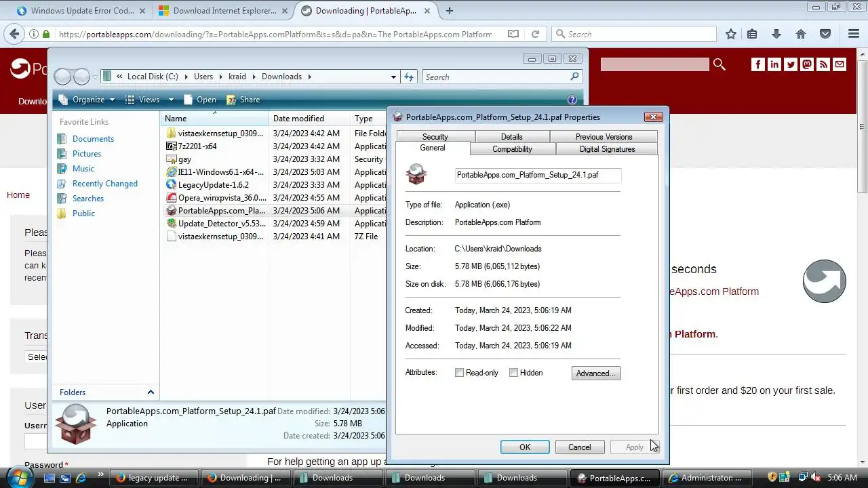Open Recently Changed favorite link

(x=105, y=184)
